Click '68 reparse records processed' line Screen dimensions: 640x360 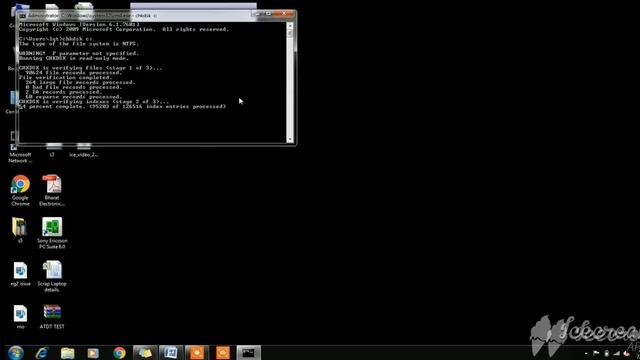73,97
